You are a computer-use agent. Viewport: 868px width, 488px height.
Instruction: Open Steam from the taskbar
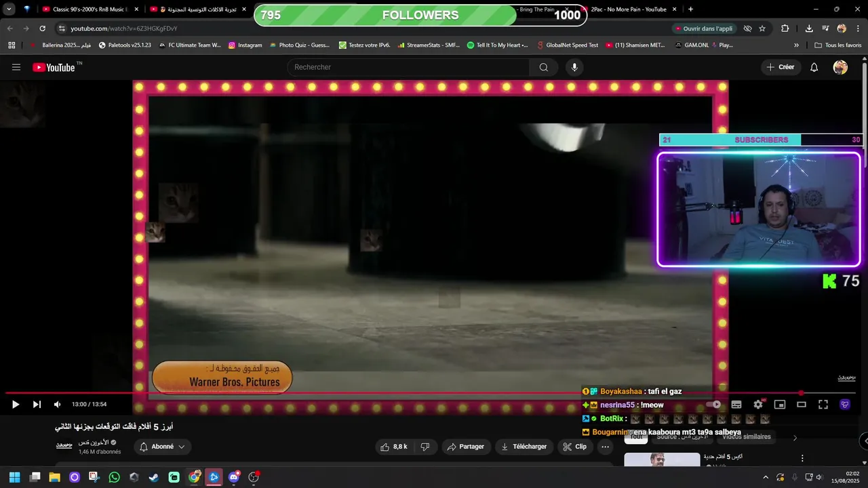point(154,477)
